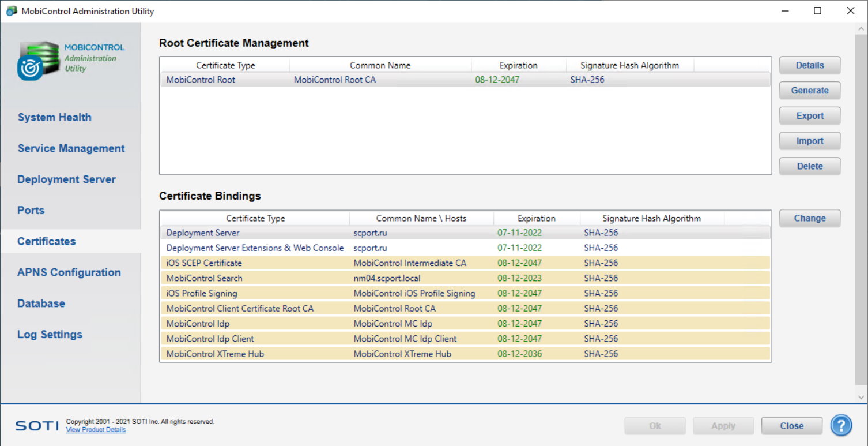Image resolution: width=868 pixels, height=446 pixels.
Task: Open the APNS Configuration section
Action: click(x=69, y=272)
